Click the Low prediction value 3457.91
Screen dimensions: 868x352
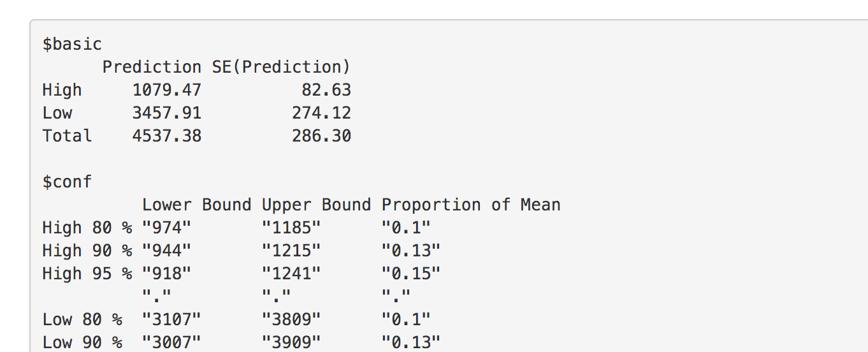tap(167, 113)
